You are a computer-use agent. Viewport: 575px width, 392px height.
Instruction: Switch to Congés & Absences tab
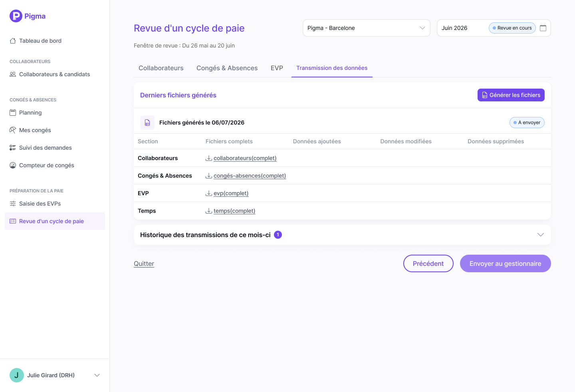click(227, 68)
